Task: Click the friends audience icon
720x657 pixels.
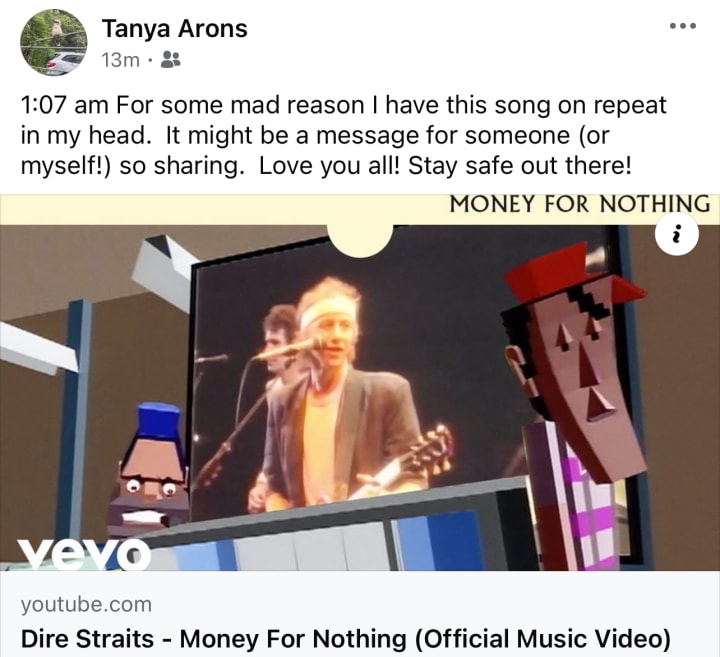Action: [x=170, y=60]
